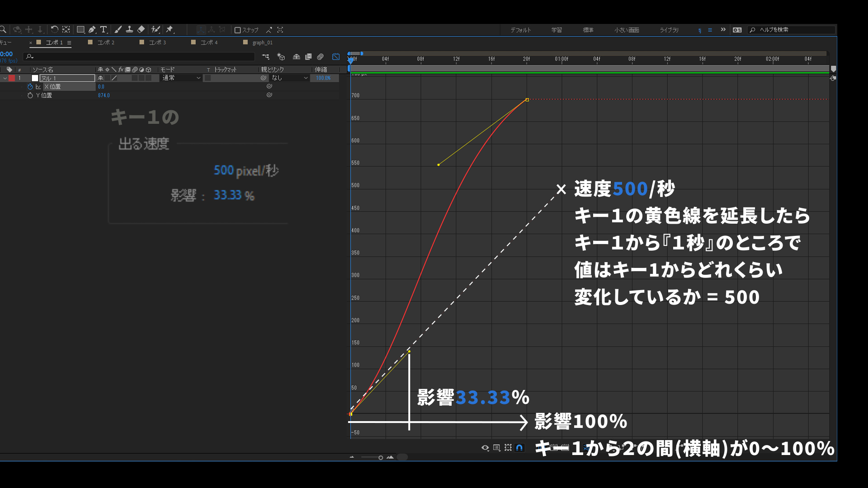Image resolution: width=868 pixels, height=488 pixels.
Task: Select the Puppet Pin tool
Action: point(170,30)
